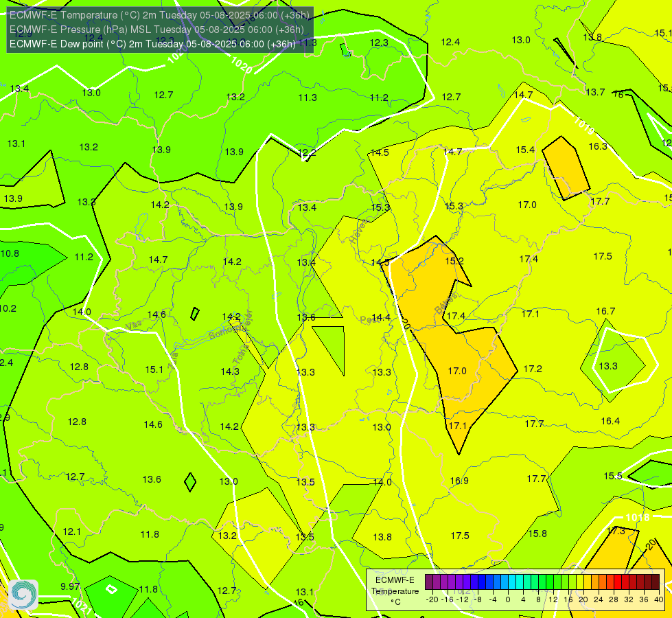Select the ECMWF-E Pressure MSL layer label
The image size is (672, 618).
(x=157, y=30)
